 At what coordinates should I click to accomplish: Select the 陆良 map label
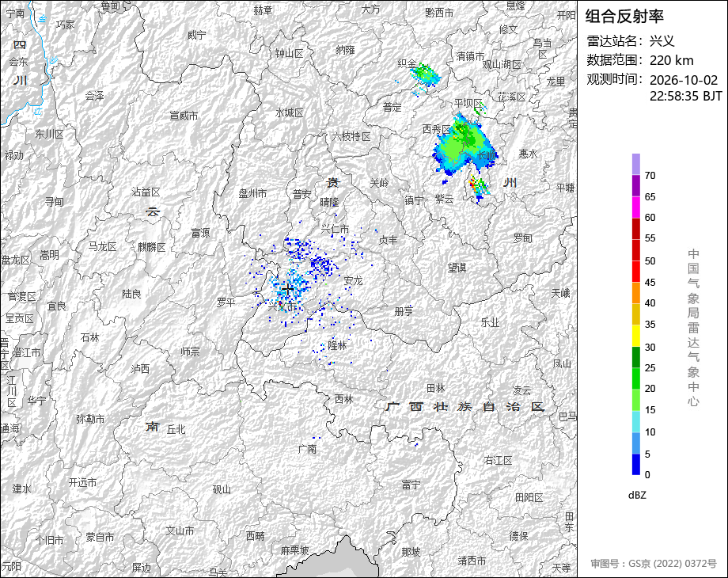click(x=131, y=294)
